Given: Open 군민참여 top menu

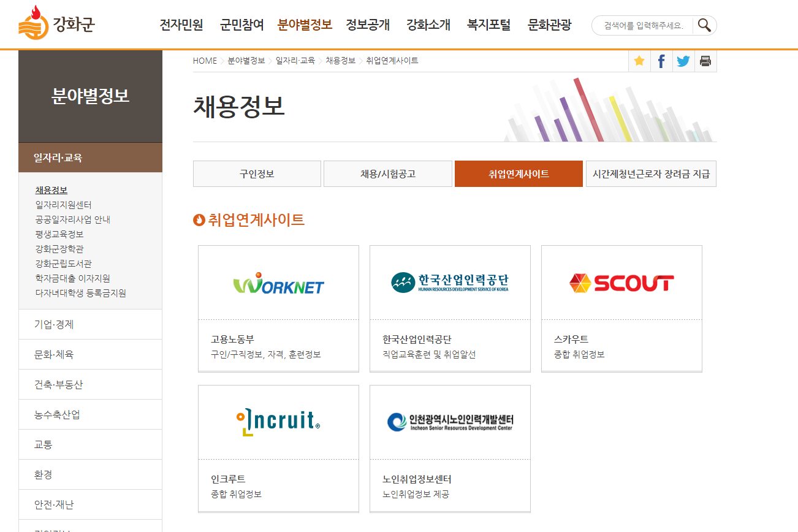Looking at the screenshot, I should pyautogui.click(x=242, y=25).
